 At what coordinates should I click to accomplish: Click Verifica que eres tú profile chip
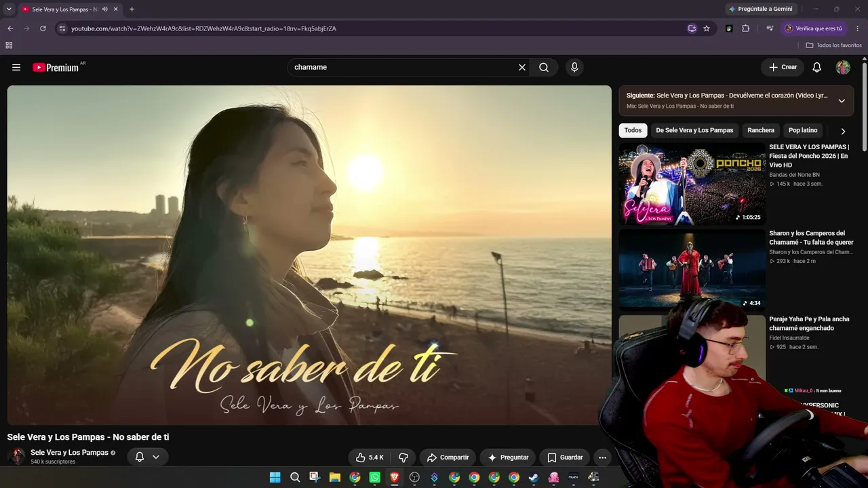(814, 28)
